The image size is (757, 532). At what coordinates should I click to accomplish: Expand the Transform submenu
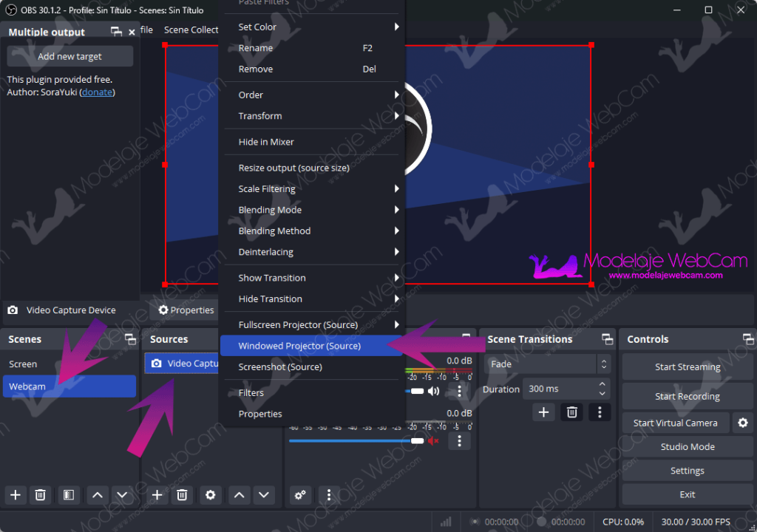[x=312, y=116]
